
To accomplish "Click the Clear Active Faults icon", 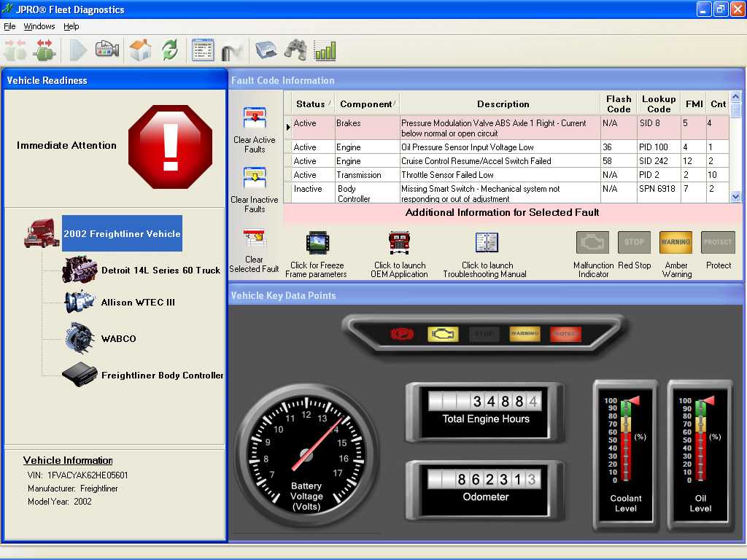I will [x=255, y=117].
